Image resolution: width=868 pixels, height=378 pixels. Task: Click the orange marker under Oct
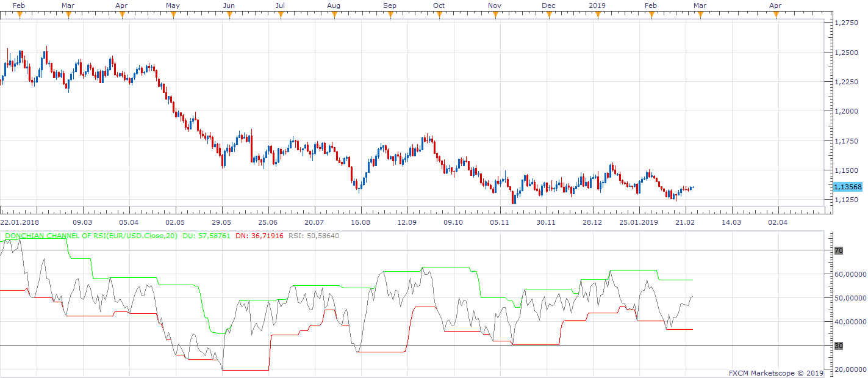[439, 15]
